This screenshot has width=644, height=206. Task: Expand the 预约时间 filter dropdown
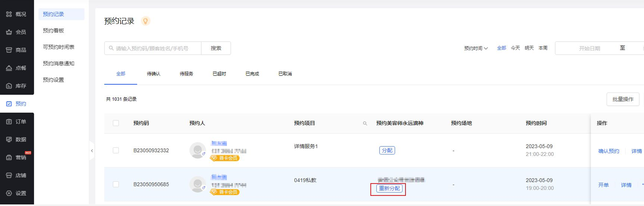point(476,48)
